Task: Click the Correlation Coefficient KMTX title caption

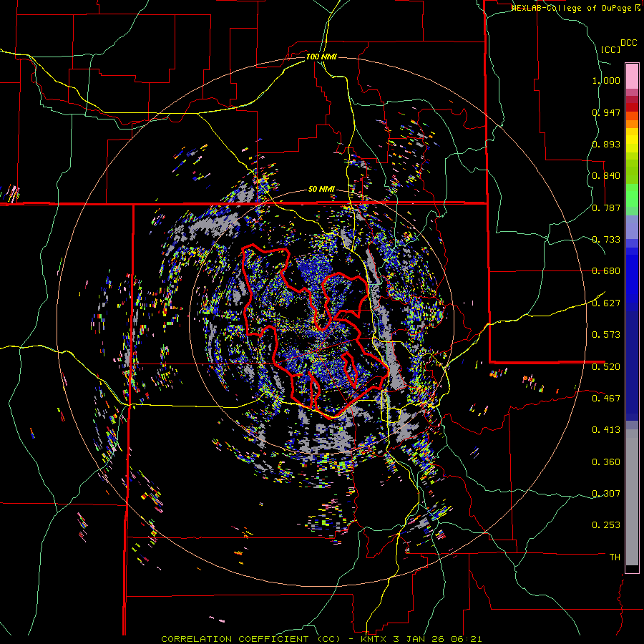Action: 321,639
